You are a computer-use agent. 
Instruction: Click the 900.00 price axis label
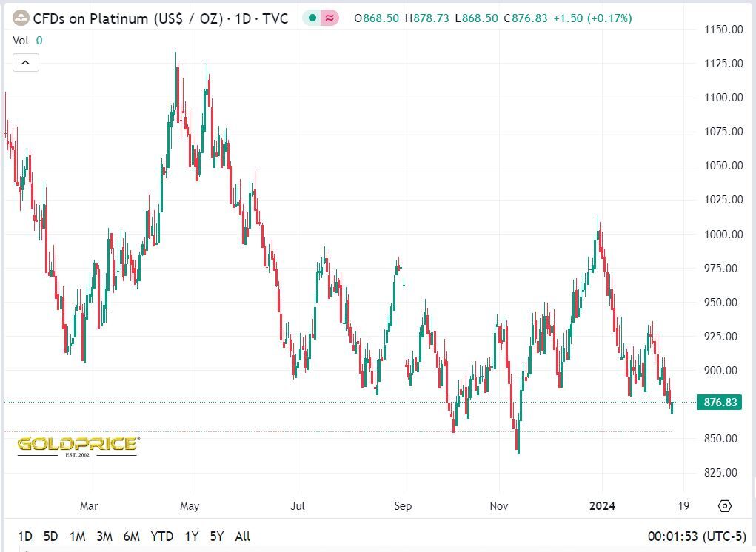pyautogui.click(x=720, y=371)
